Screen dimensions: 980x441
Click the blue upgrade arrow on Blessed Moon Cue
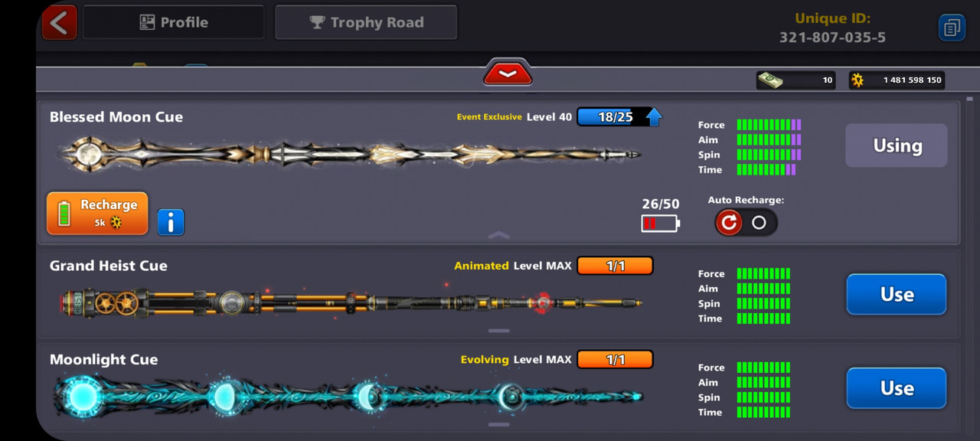654,117
